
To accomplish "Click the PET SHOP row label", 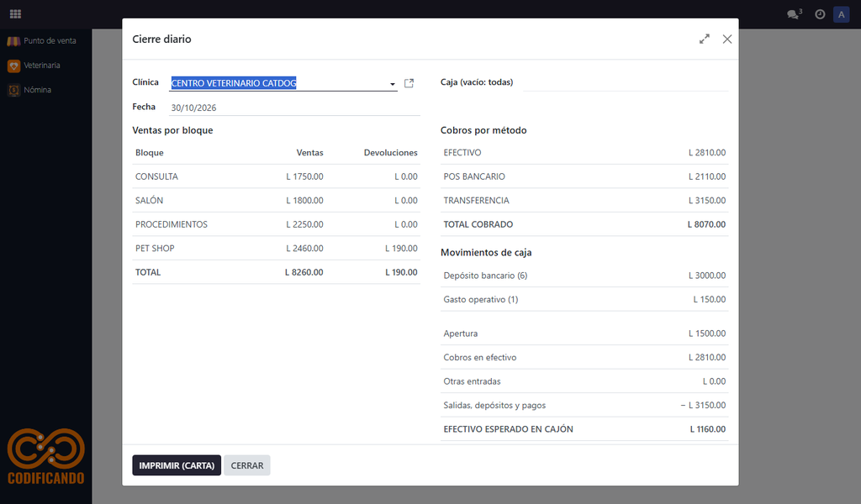I will [155, 249].
